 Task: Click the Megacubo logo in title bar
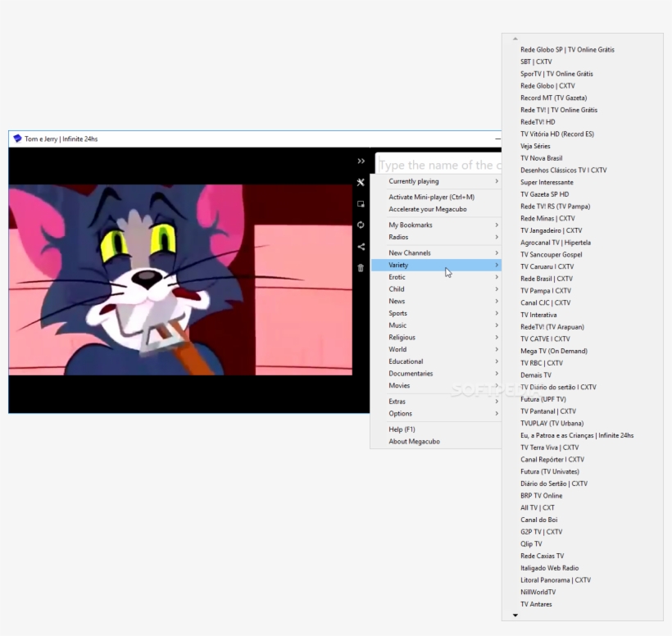(x=17, y=139)
